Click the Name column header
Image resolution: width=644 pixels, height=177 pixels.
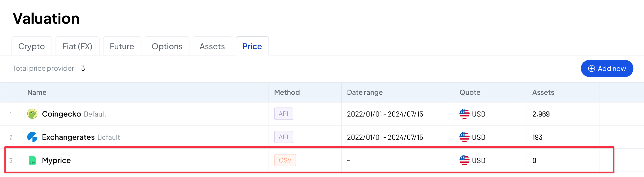[37, 92]
